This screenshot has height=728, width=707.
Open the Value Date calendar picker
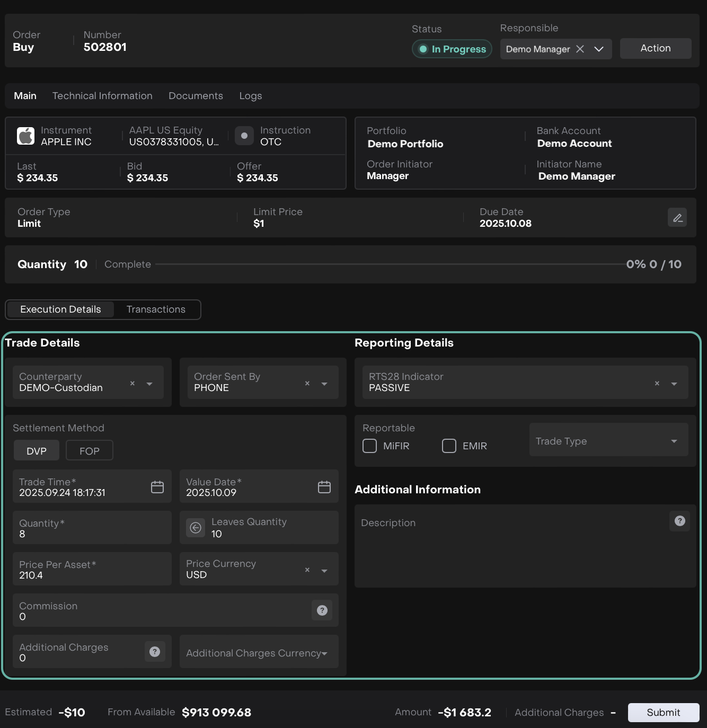point(324,487)
